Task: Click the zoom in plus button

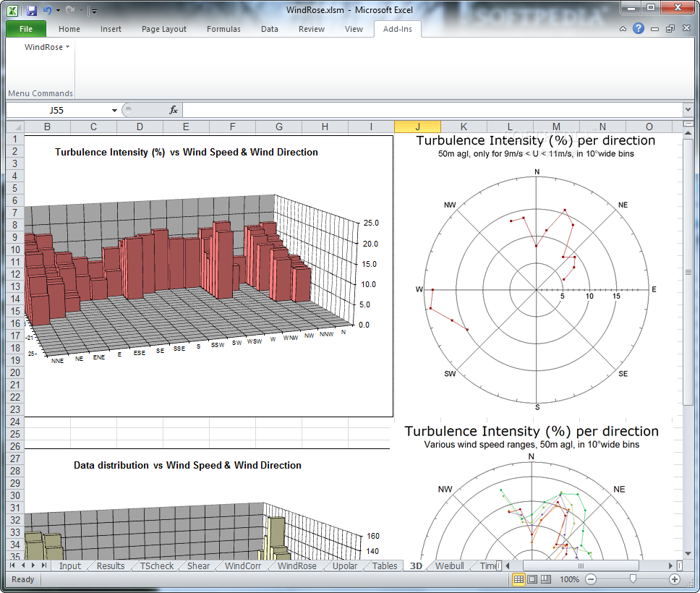Action: pyautogui.click(x=675, y=579)
